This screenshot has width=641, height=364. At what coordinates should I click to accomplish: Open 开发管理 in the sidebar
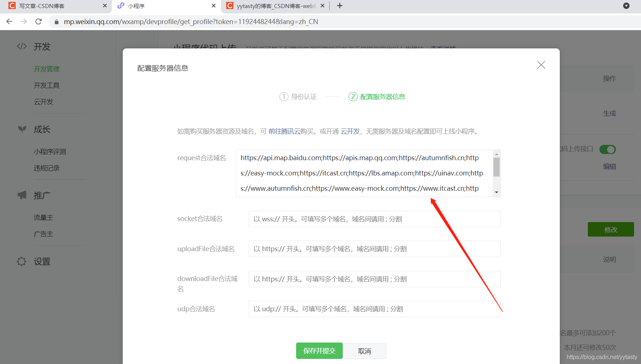coord(47,69)
